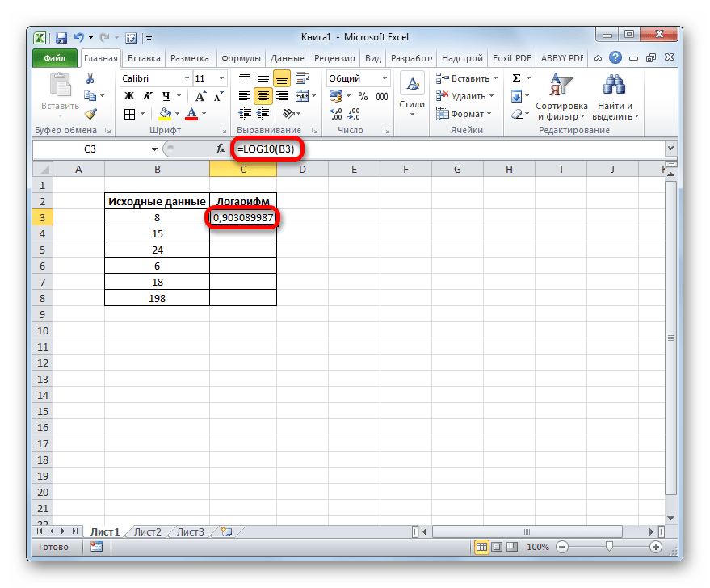Click the insert function fx icon
The width and height of the screenshot is (710, 588).
220,149
